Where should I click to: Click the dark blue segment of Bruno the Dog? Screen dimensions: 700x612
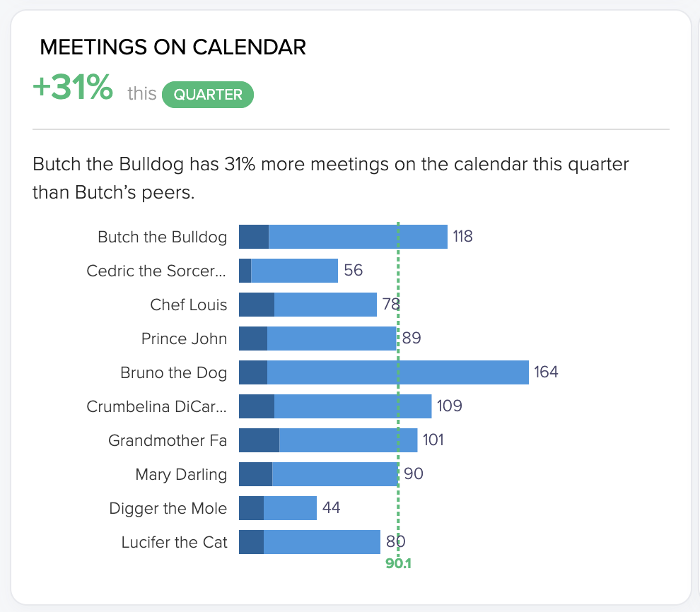[x=253, y=372]
